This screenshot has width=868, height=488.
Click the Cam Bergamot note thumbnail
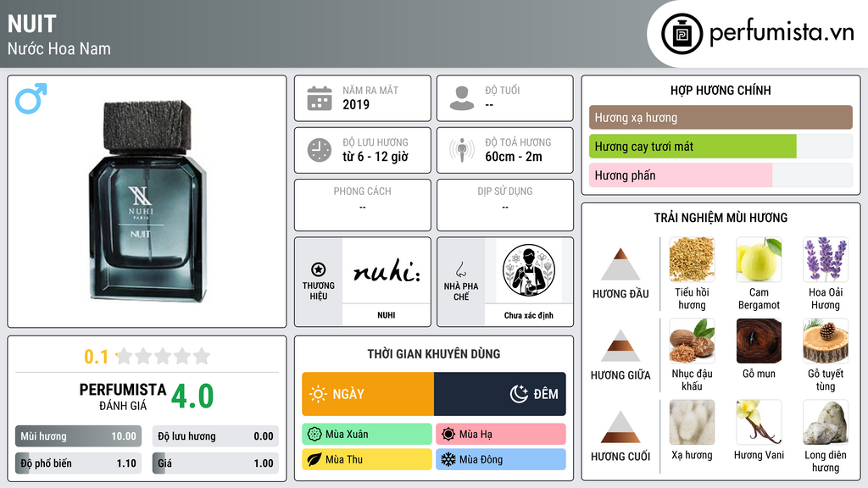759,259
